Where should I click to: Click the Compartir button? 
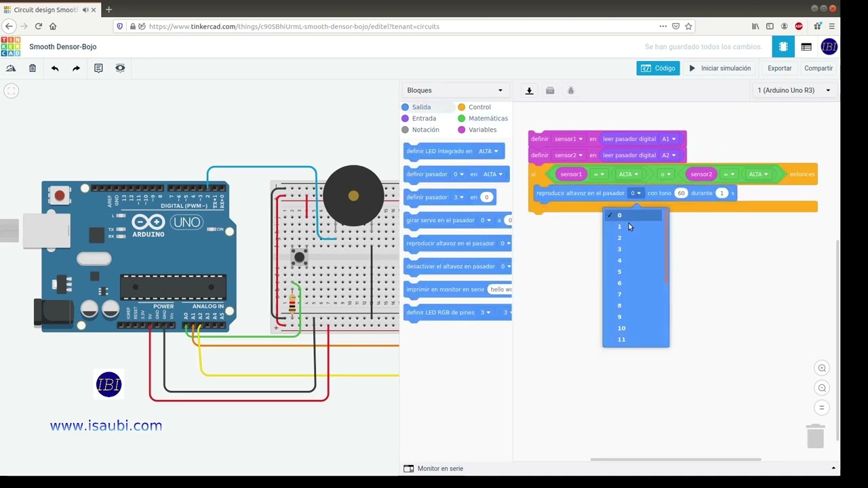(818, 68)
